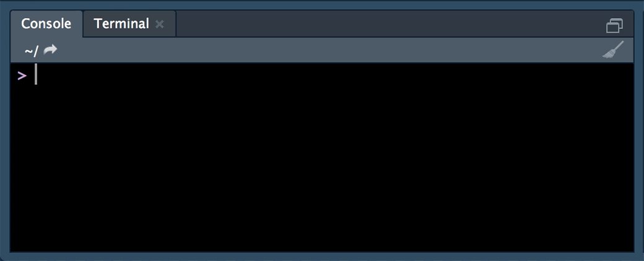Maximize the console pane using window icon
Image resolution: width=644 pixels, height=261 pixels.
point(614,25)
